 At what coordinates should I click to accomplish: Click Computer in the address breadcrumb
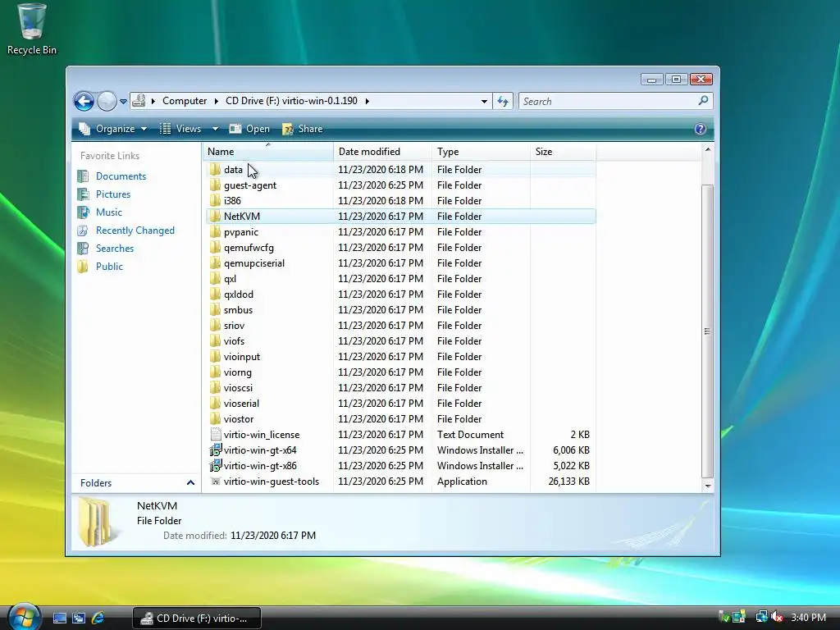tap(185, 101)
